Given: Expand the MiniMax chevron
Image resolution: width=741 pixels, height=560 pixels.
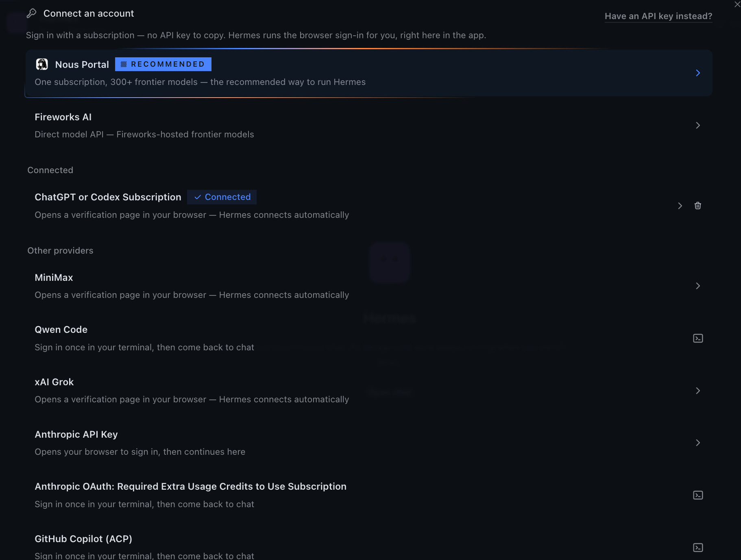Looking at the screenshot, I should 698,286.
